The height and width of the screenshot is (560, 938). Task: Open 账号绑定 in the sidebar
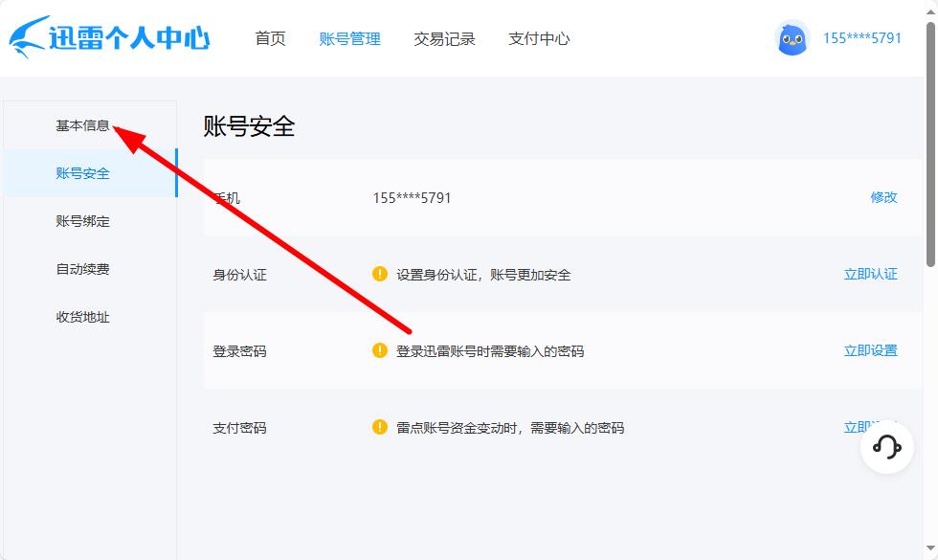pyautogui.click(x=82, y=221)
